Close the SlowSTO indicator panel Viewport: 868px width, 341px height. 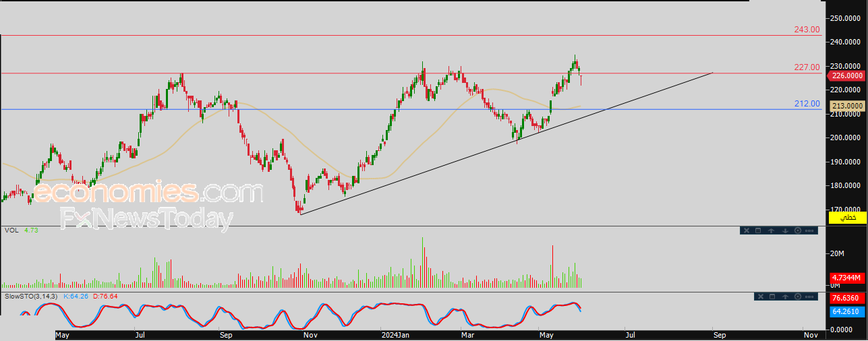[759, 297]
